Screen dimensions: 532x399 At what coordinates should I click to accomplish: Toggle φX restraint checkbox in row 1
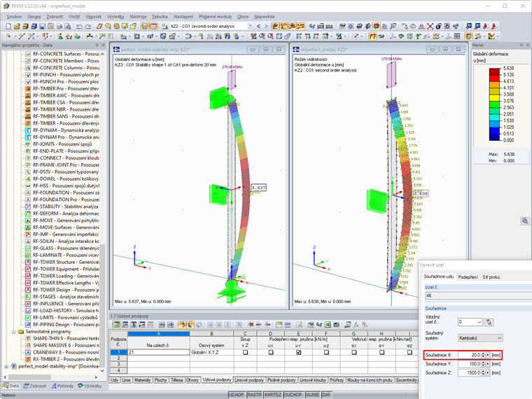pyautogui.click(x=354, y=353)
